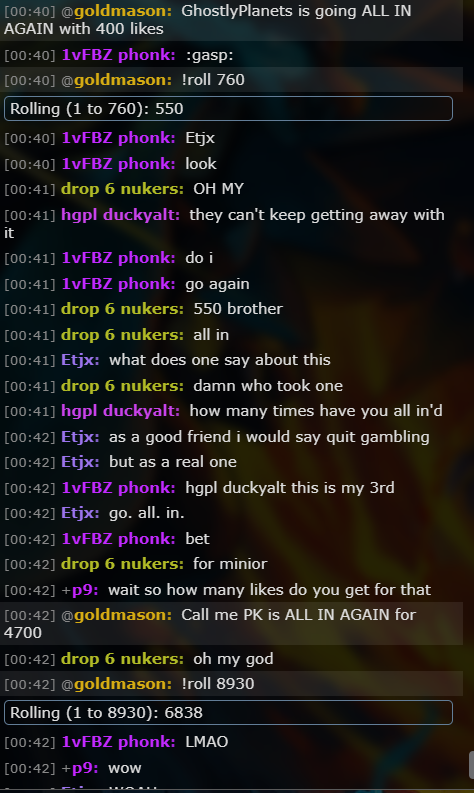Click the "Rolling (1 to 760): 550" result box
Screen dimensions: 474x793
click(228, 109)
